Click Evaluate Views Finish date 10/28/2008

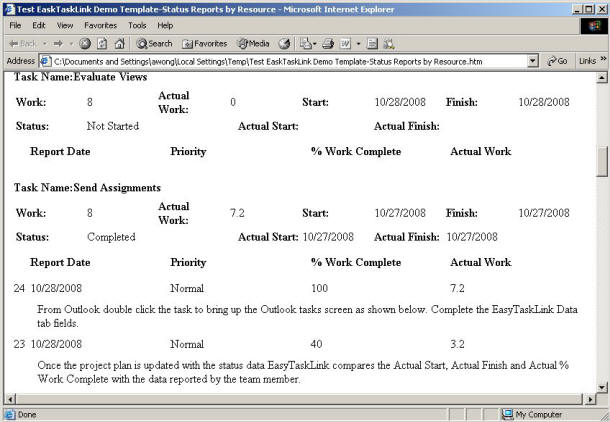point(544,102)
